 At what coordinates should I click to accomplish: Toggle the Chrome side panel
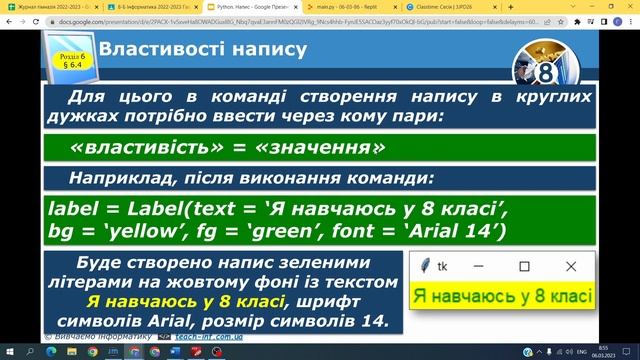click(604, 22)
